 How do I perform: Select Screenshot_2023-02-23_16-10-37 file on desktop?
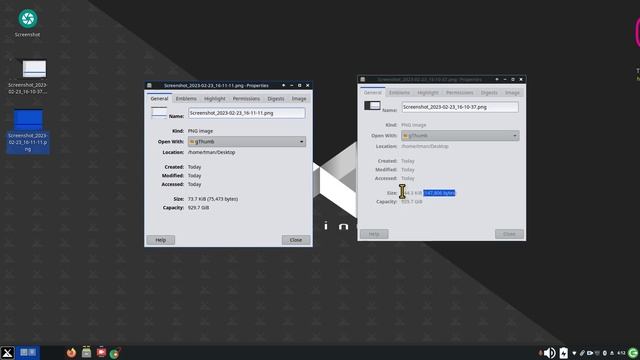(x=28, y=77)
